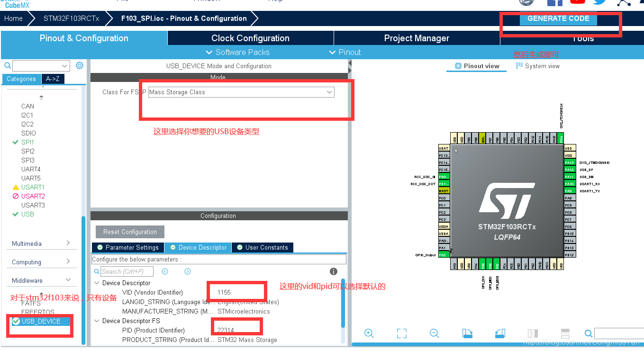Select the Pinout & Configuration tab
This screenshot has width=644, height=351.
tap(84, 38)
